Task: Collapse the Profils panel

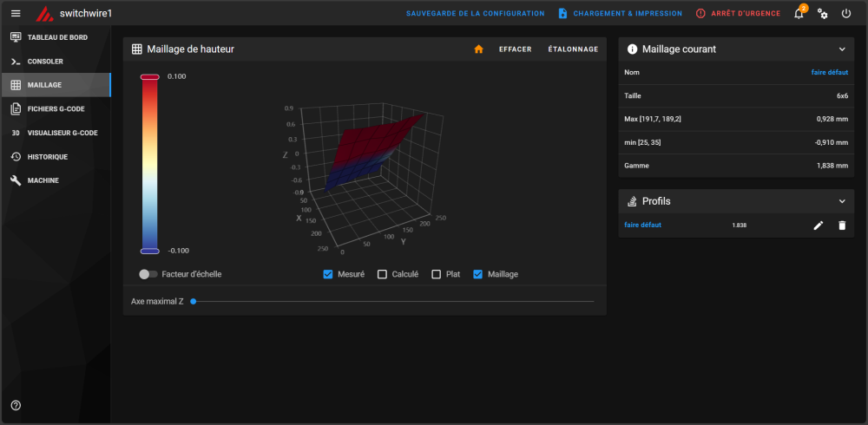Action: [x=841, y=201]
